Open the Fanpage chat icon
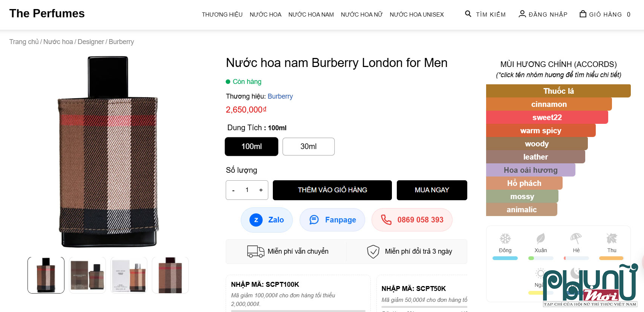The image size is (644, 312). coord(314,220)
